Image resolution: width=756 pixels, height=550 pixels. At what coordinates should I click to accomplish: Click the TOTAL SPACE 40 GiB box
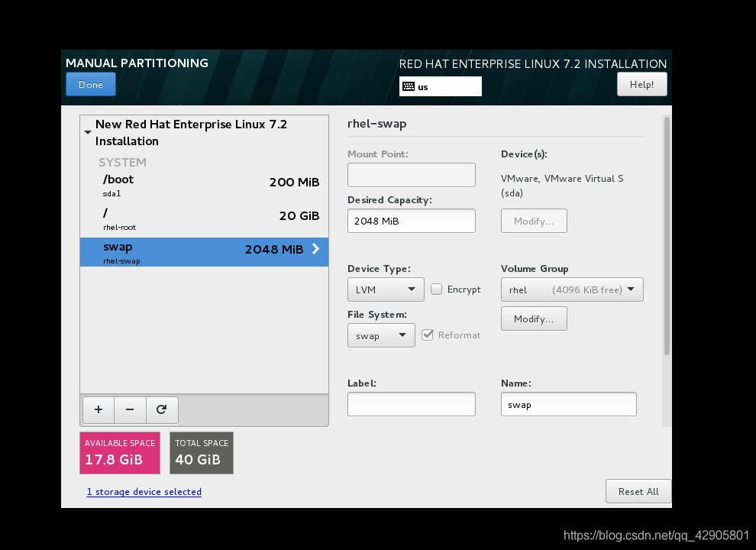point(202,452)
